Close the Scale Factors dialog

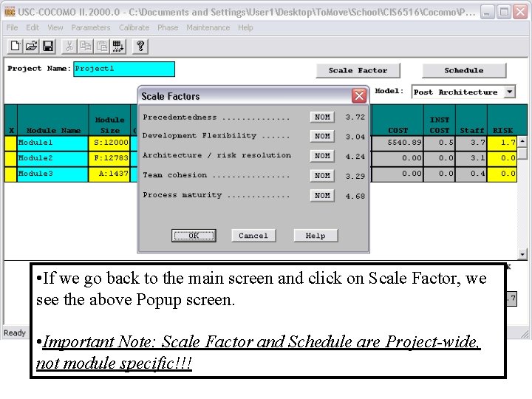point(359,95)
